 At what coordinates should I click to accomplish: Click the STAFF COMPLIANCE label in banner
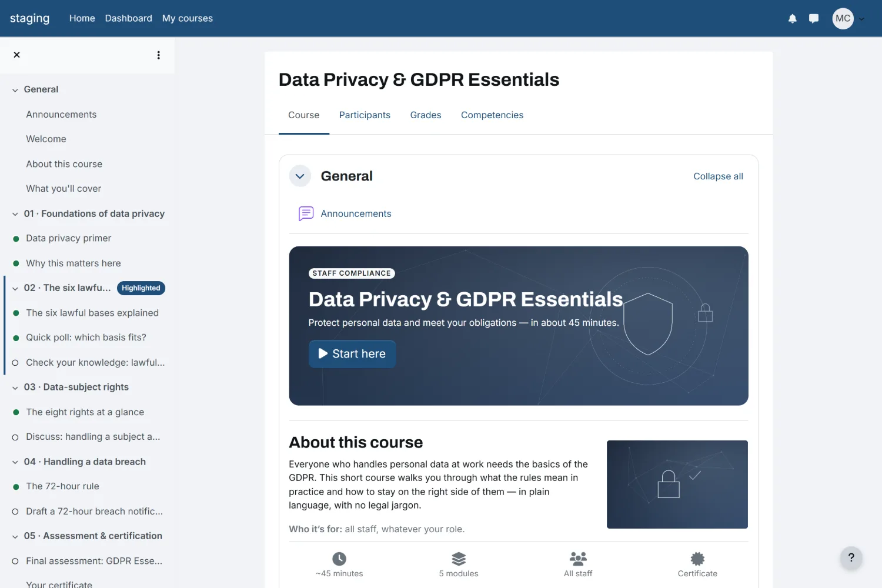click(352, 273)
